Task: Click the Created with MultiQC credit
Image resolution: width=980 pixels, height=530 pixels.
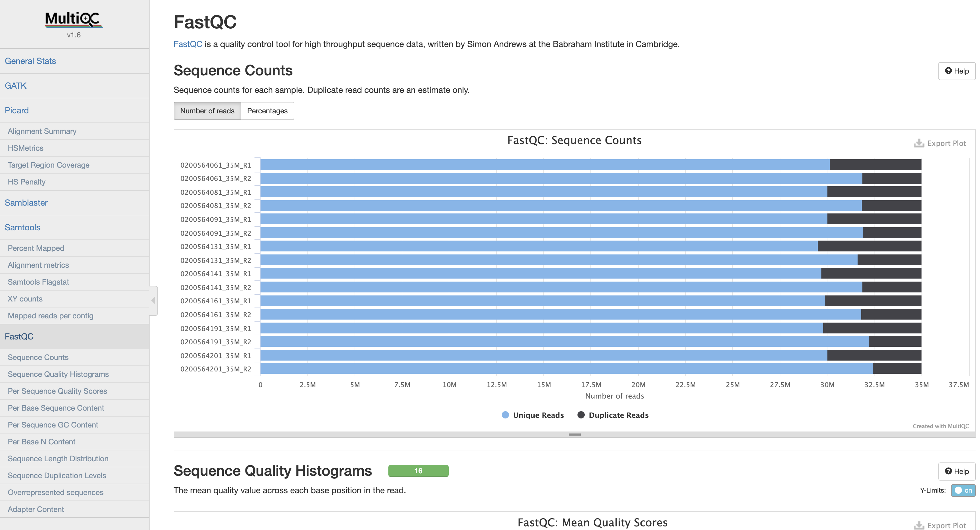Action: [x=940, y=426]
